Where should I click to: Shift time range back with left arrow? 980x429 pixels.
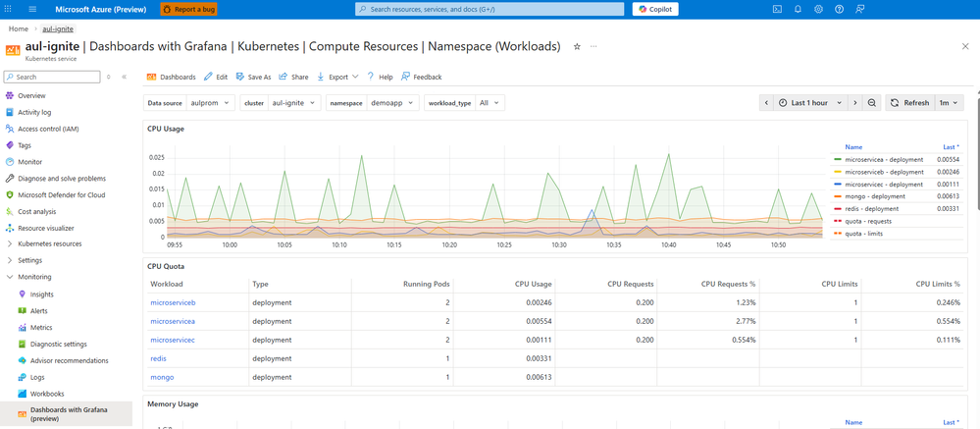[767, 103]
